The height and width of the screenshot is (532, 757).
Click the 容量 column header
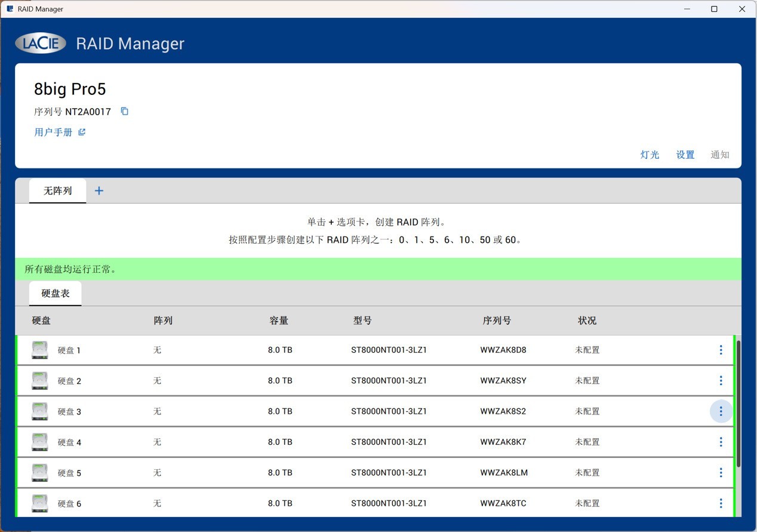[279, 321]
